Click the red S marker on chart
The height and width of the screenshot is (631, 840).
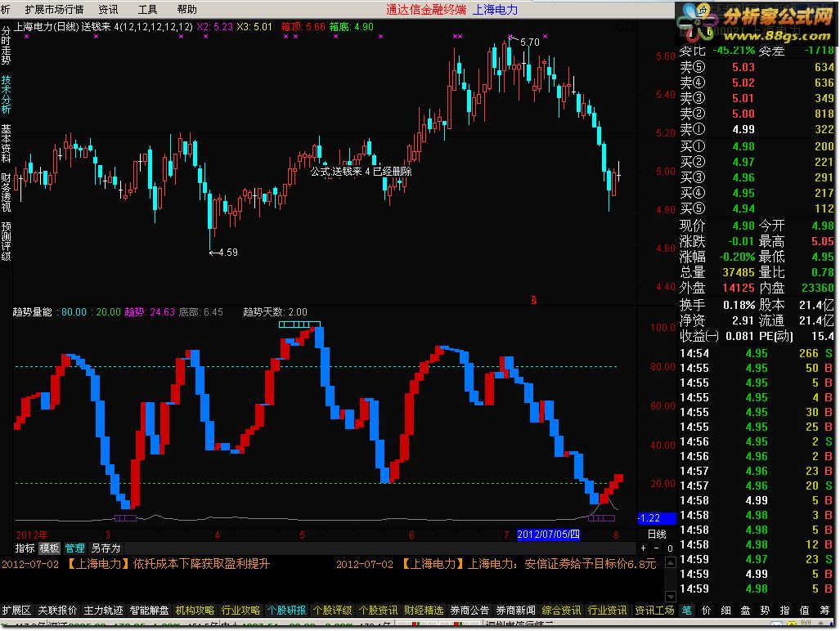point(533,300)
